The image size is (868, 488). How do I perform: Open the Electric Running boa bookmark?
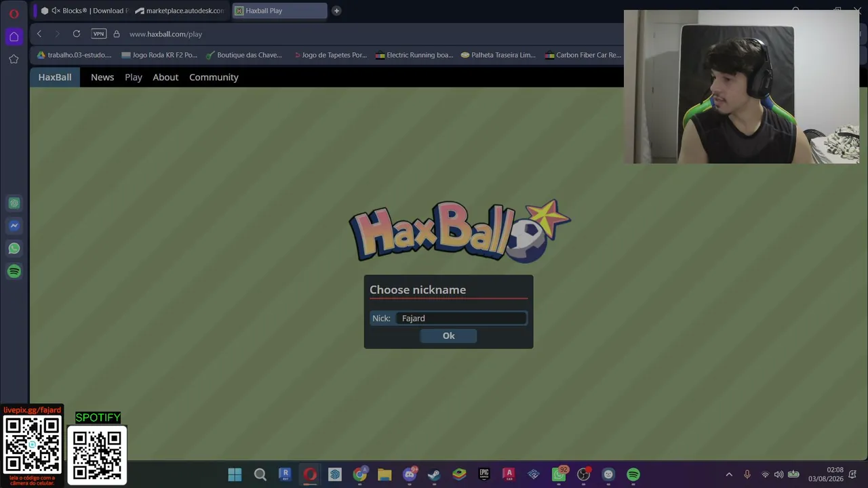click(x=414, y=55)
